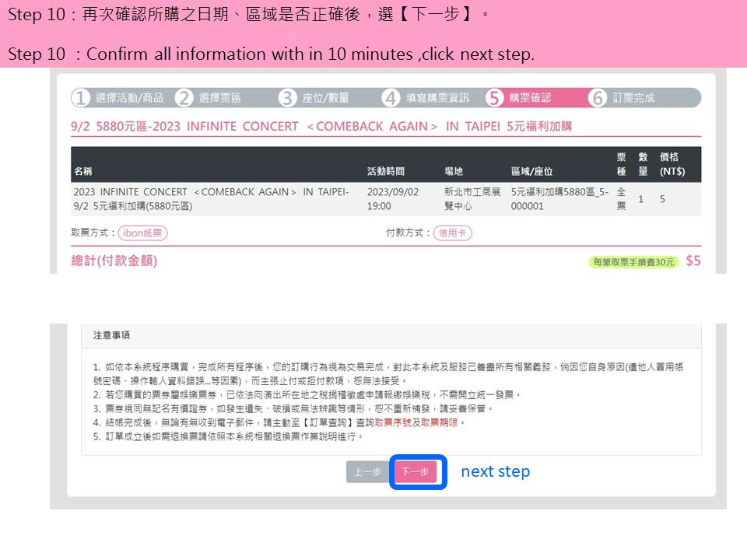The height and width of the screenshot is (560, 747).
Task: Click notice item 2 about 娛樂稅
Action: (307, 395)
